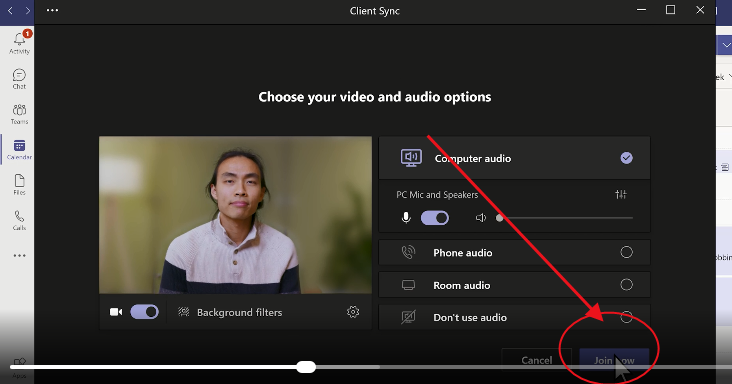This screenshot has width=732, height=384.
Task: Go forward with the right arrow
Action: pyautogui.click(x=28, y=10)
